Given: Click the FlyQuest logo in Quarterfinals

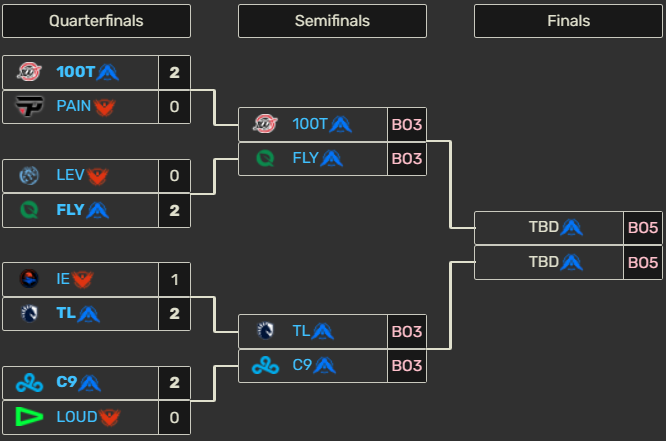Looking at the screenshot, I should point(29,210).
